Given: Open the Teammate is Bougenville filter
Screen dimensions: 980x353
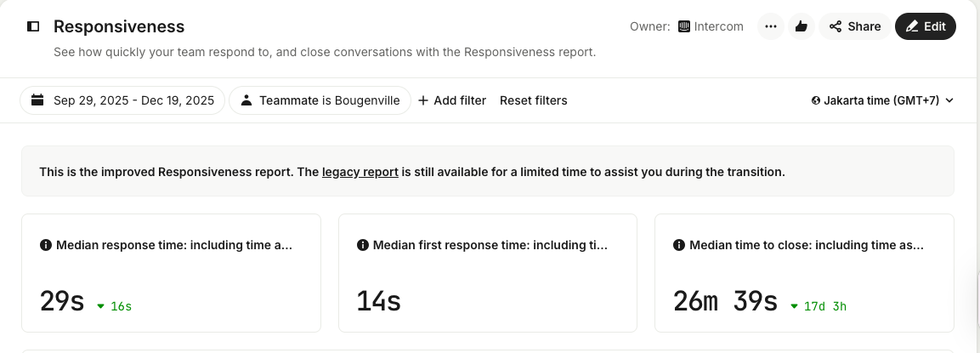Looking at the screenshot, I should 320,100.
